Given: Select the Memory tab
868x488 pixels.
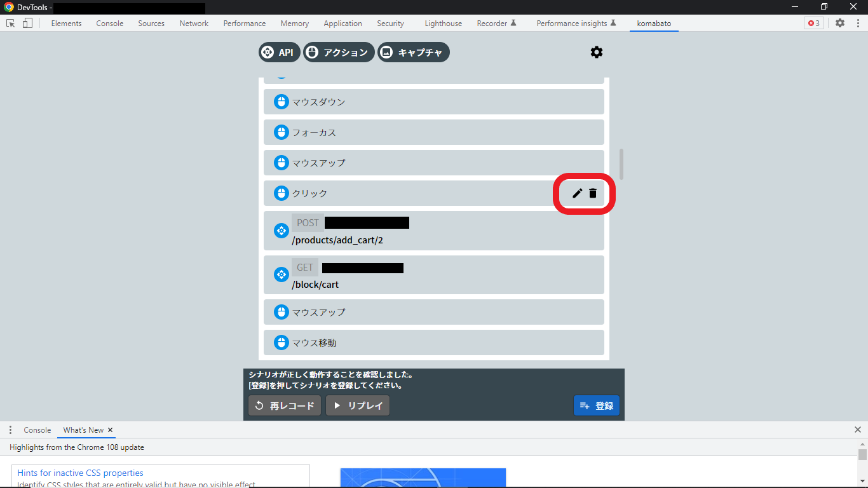Looking at the screenshot, I should 295,24.
